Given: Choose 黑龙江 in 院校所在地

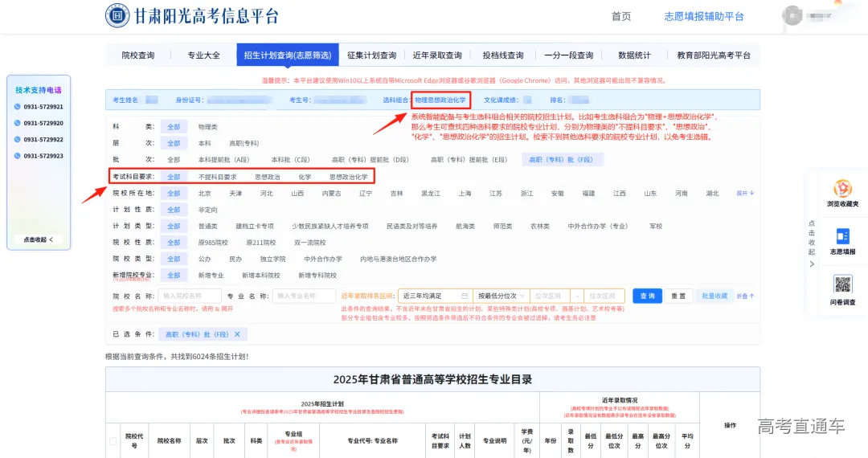Looking at the screenshot, I should click(x=430, y=193).
